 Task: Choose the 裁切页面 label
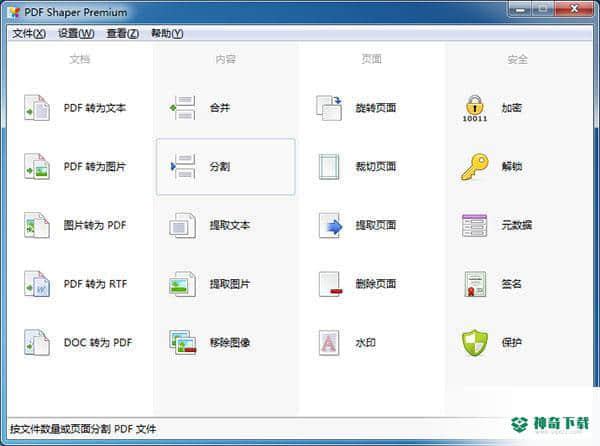coord(376,166)
